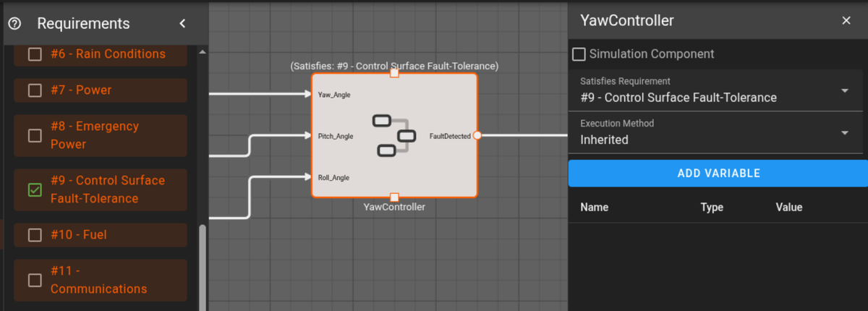
Task: Click the Type column header
Action: click(x=712, y=208)
